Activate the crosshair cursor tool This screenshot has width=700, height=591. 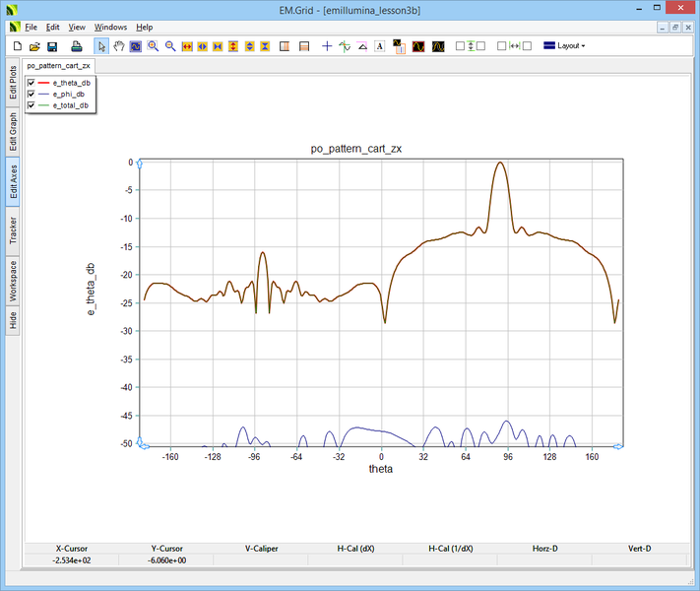click(x=327, y=46)
